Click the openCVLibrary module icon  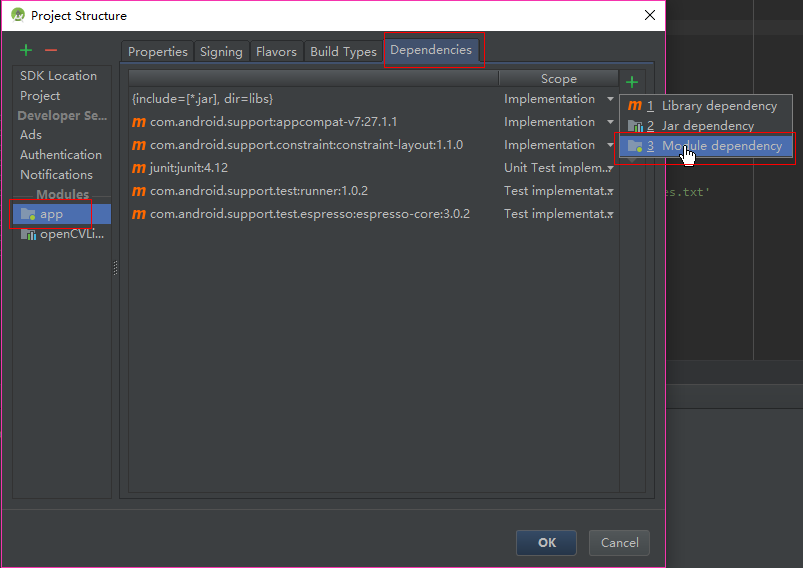coord(28,235)
